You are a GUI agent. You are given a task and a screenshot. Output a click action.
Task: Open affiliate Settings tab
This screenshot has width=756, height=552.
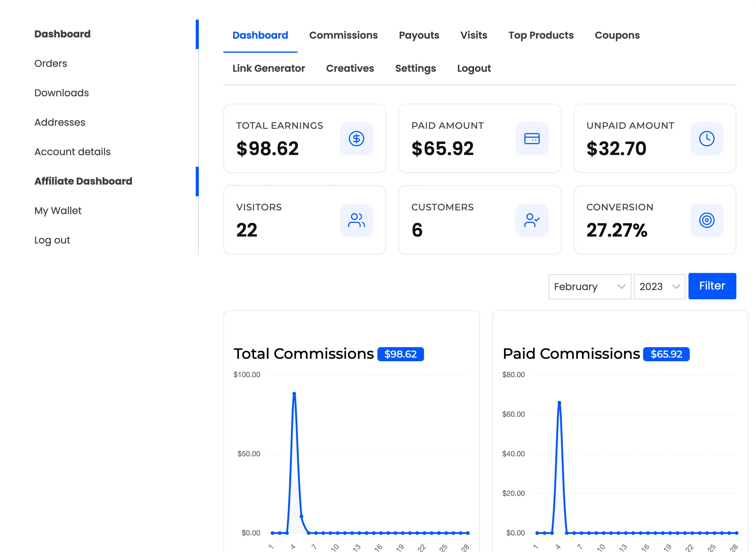[415, 68]
